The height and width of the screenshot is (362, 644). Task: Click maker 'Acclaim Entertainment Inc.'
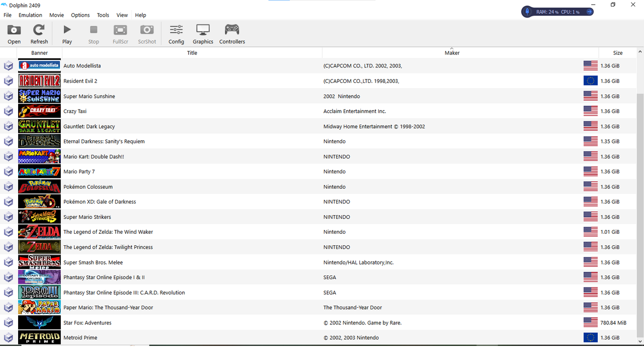pos(355,111)
